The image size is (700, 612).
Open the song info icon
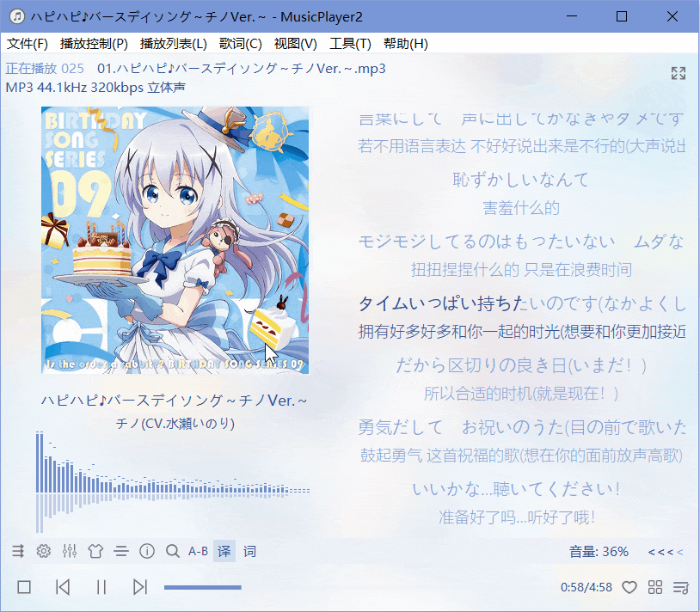click(x=146, y=551)
